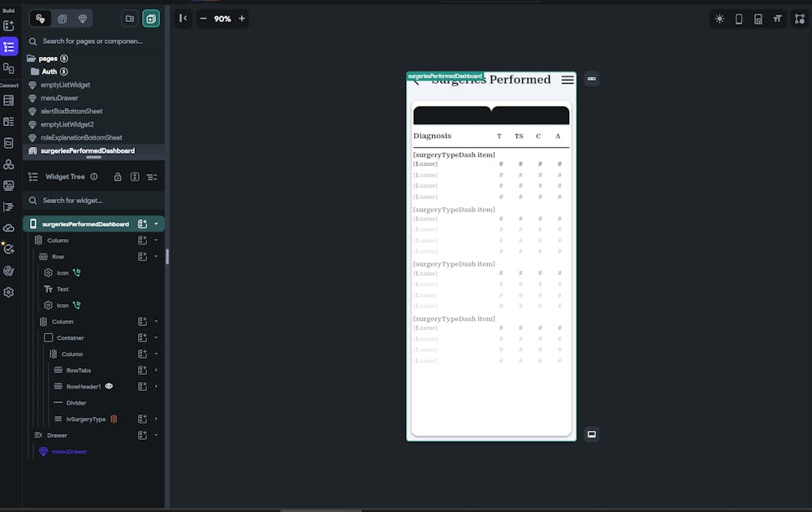This screenshot has width=812, height=512.
Task: Open the Cloud Functions sidebar icon
Action: 9,228
